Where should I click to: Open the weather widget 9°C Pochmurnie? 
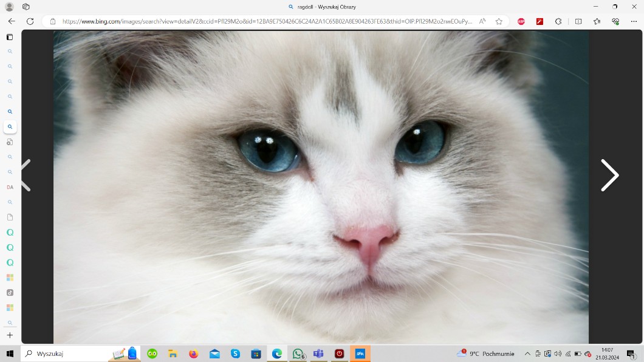[486, 353]
